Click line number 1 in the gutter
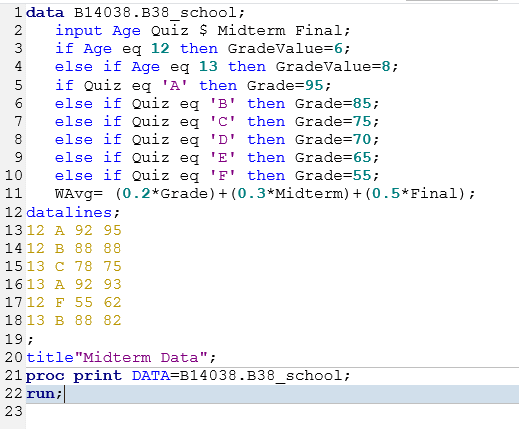This screenshot has width=519, height=429. coord(18,13)
